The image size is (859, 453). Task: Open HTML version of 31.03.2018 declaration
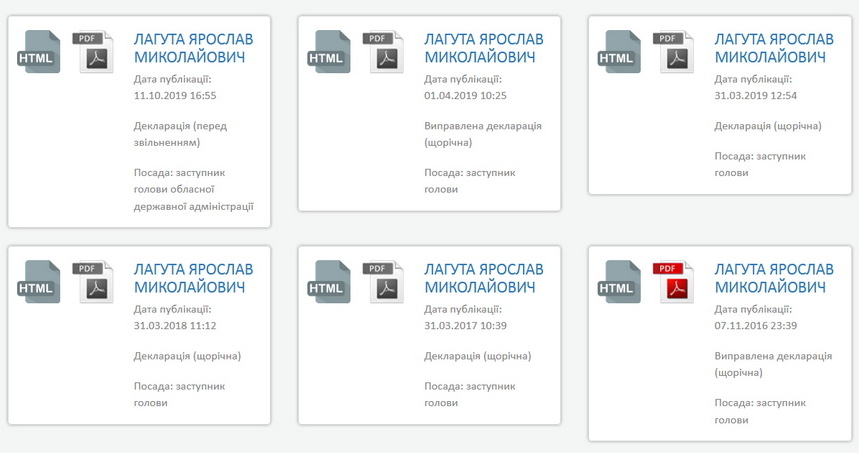pos(40,283)
